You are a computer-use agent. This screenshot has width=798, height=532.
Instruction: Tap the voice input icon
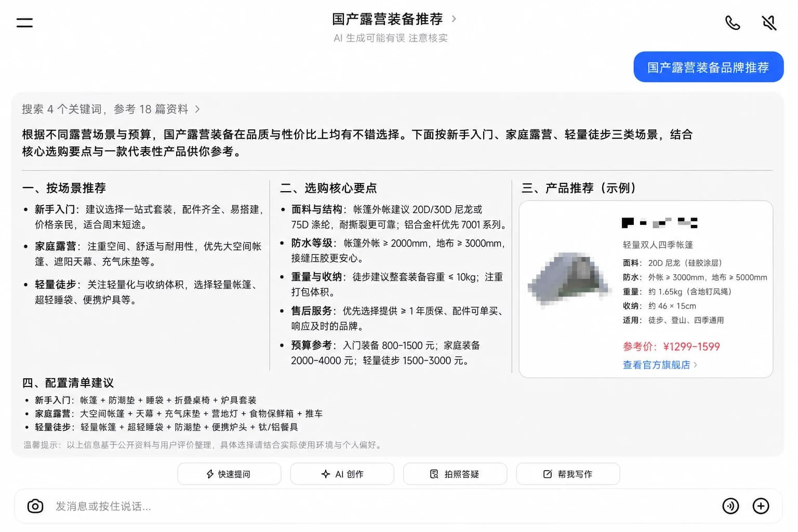[x=730, y=506]
